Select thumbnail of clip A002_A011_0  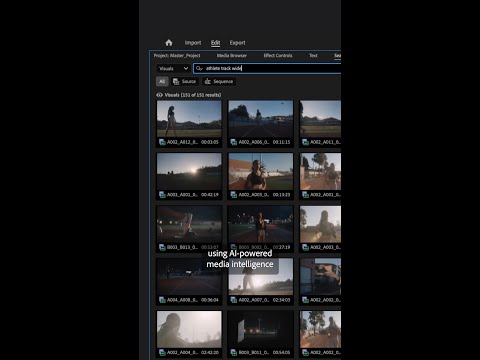(x=320, y=119)
